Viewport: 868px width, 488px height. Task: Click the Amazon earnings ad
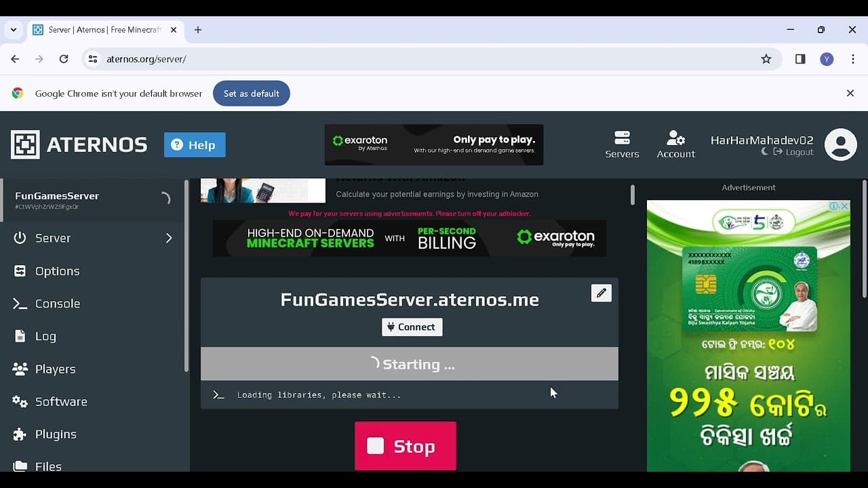click(x=410, y=190)
